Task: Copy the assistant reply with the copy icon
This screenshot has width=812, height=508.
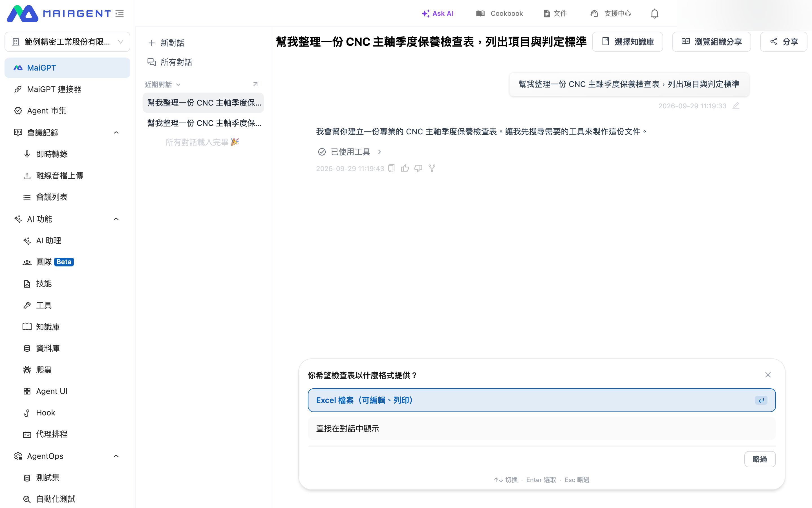Action: tap(391, 168)
